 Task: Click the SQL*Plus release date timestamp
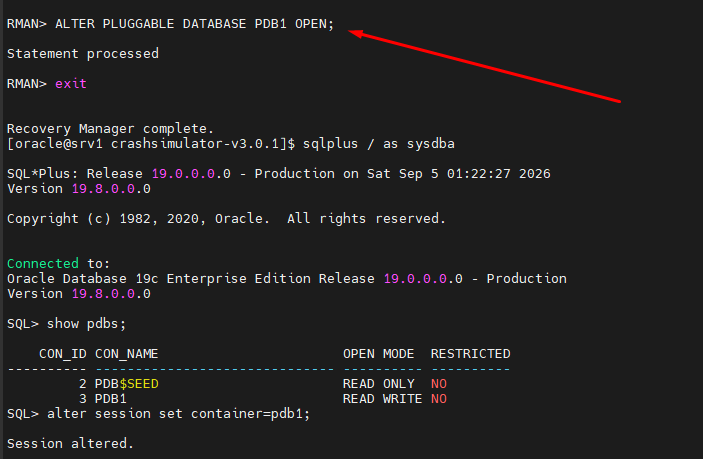coord(459,174)
